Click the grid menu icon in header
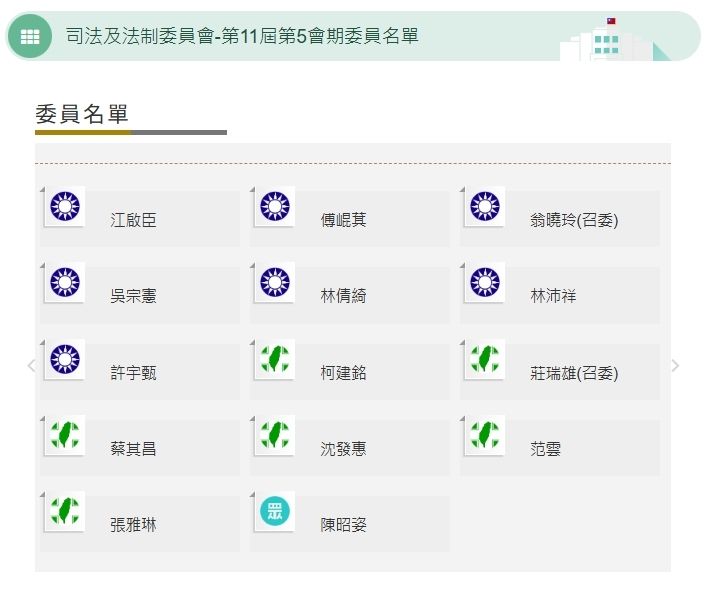The image size is (712, 590). click(30, 36)
